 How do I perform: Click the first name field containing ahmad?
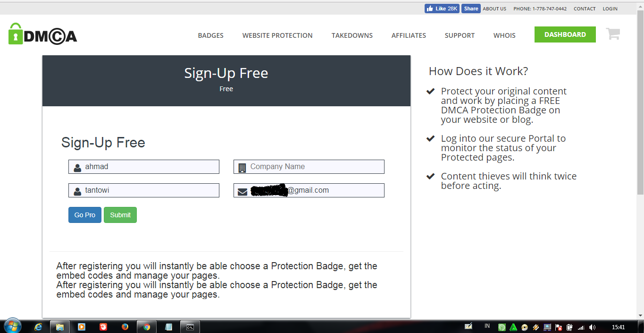(144, 167)
